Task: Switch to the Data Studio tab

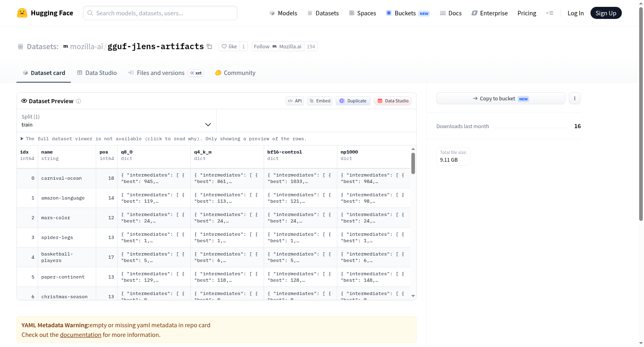Action: (x=97, y=73)
